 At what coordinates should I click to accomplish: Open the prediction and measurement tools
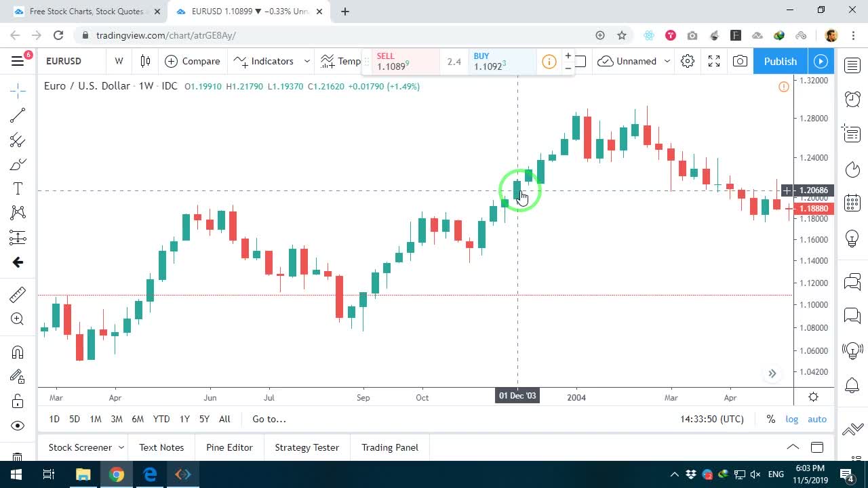[18, 237]
